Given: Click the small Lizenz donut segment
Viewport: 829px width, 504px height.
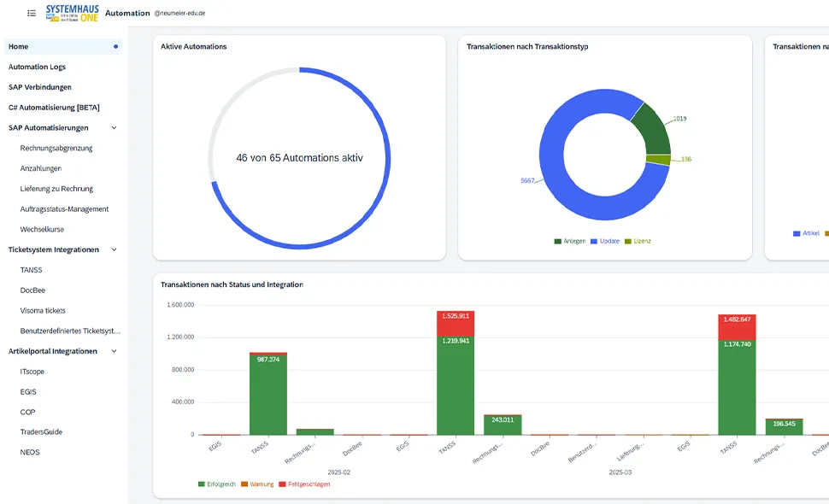Looking at the screenshot, I should coord(658,160).
